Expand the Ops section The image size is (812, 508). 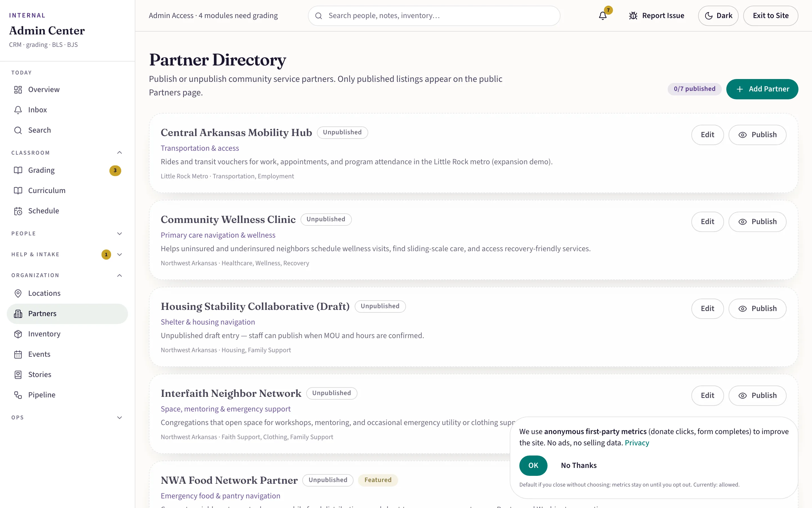point(120,418)
